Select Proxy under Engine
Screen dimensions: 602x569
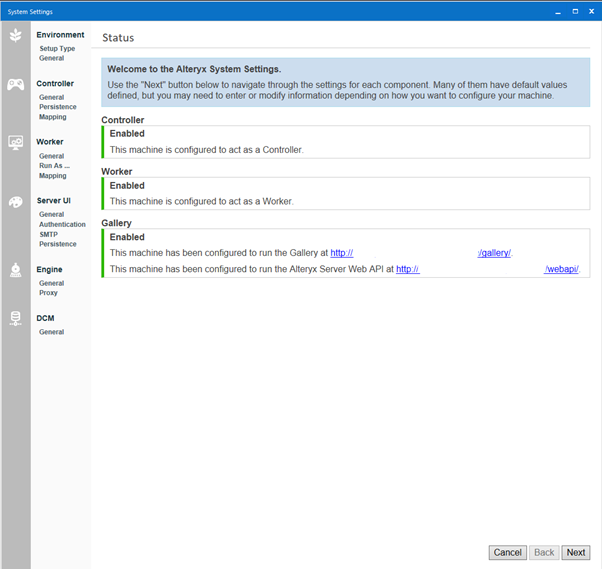point(48,293)
